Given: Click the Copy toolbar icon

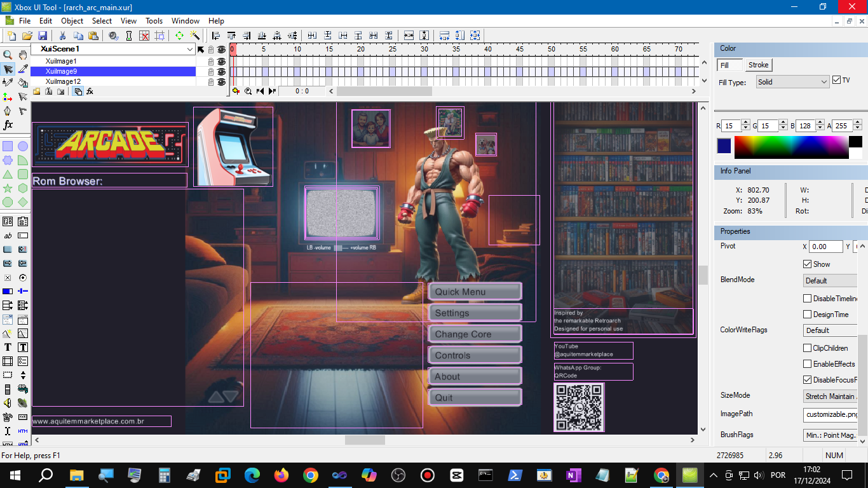Looking at the screenshot, I should [78, 36].
